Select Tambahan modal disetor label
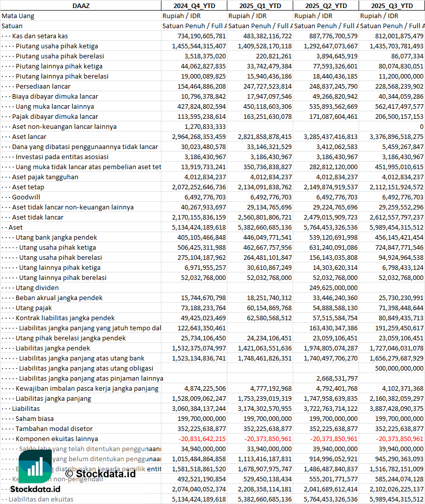Viewport: 425px width, 504px height. [54, 429]
